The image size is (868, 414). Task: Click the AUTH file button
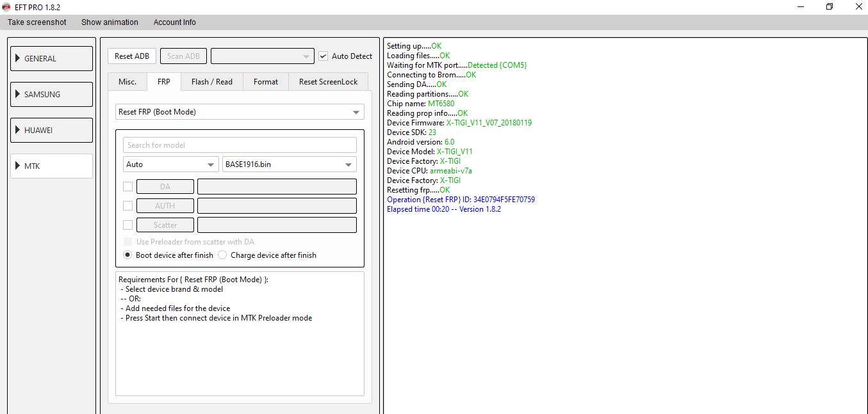[165, 206]
